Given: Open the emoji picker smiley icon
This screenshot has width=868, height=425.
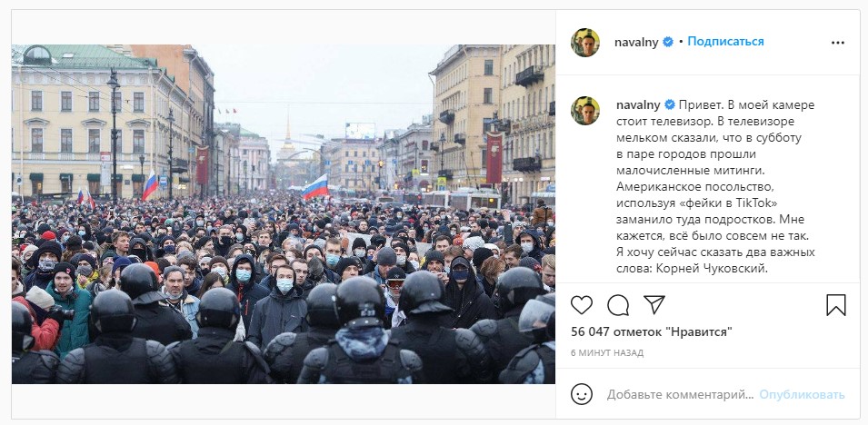Looking at the screenshot, I should (x=582, y=394).
